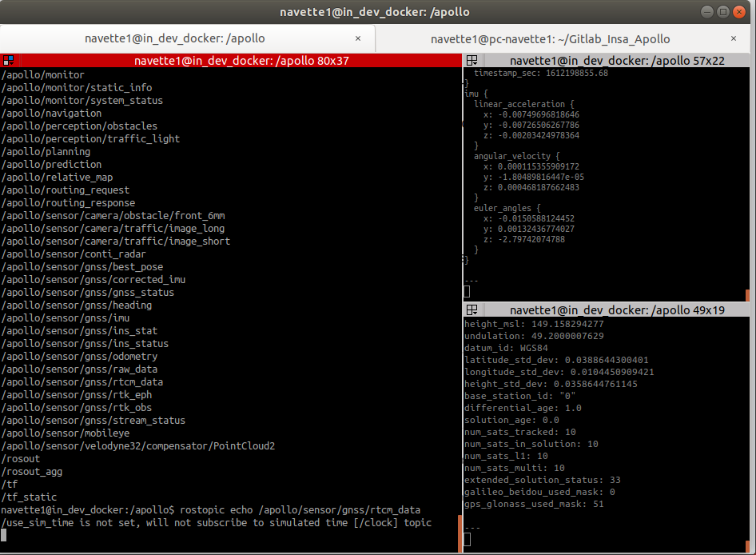The image size is (756, 555).
Task: Click the /apollo/monitor/system_status line
Action: click(82, 101)
